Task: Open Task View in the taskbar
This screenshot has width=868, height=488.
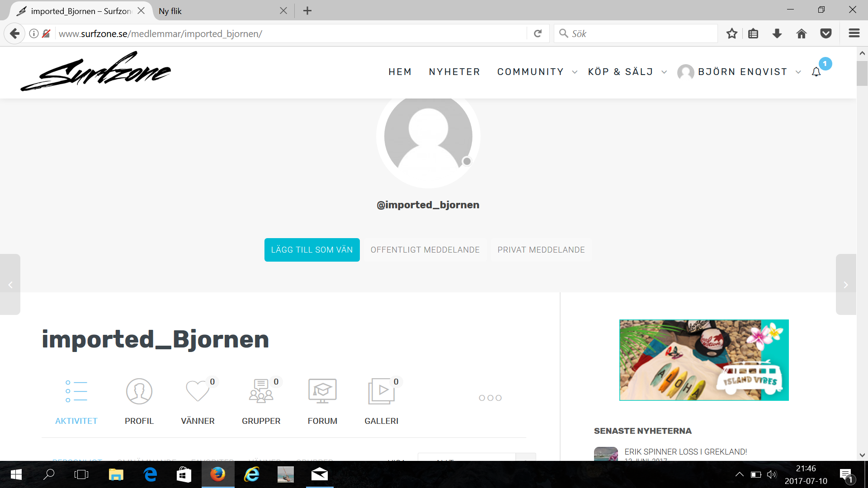Action: pyautogui.click(x=81, y=474)
